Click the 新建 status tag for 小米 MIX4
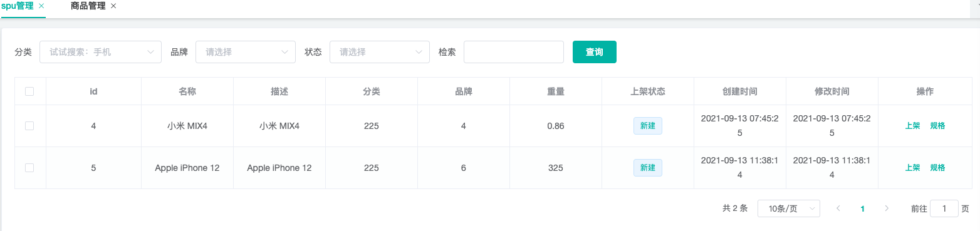 tap(648, 126)
